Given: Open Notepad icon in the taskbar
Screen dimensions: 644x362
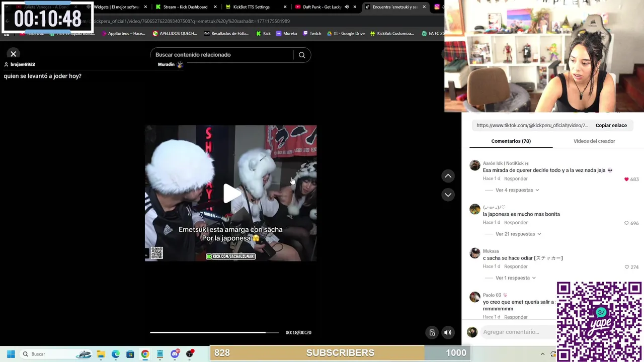Looking at the screenshot, I should pos(160,354).
